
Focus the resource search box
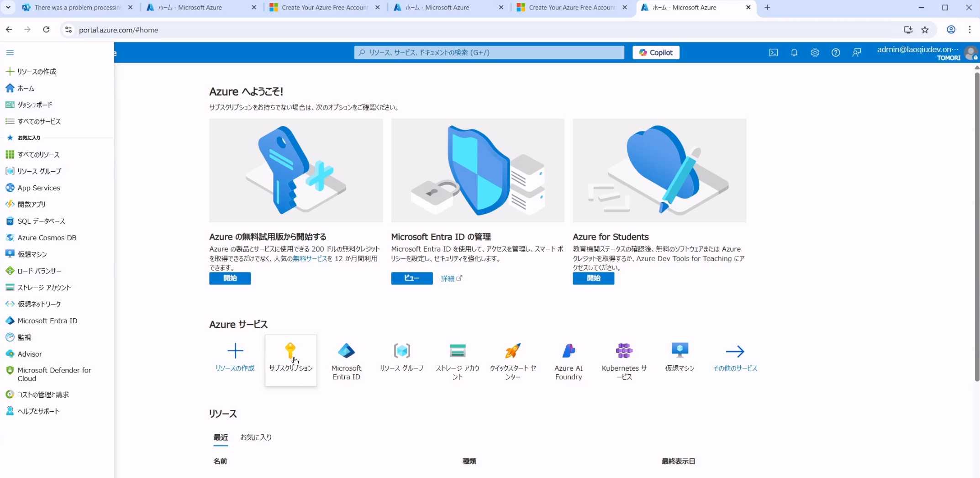pyautogui.click(x=489, y=53)
